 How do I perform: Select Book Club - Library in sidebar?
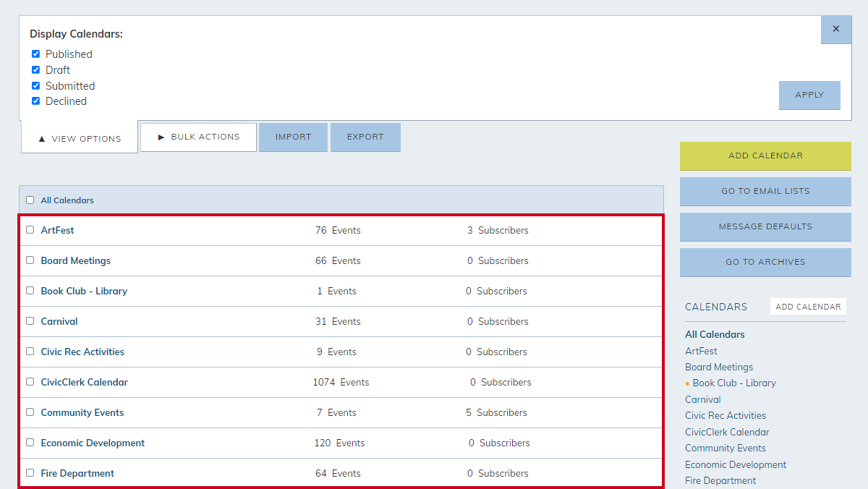734,383
